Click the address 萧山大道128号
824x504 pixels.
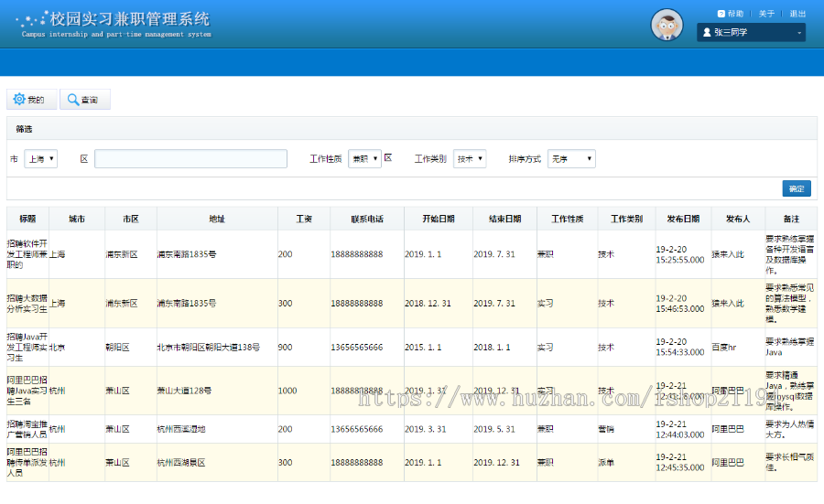point(184,391)
